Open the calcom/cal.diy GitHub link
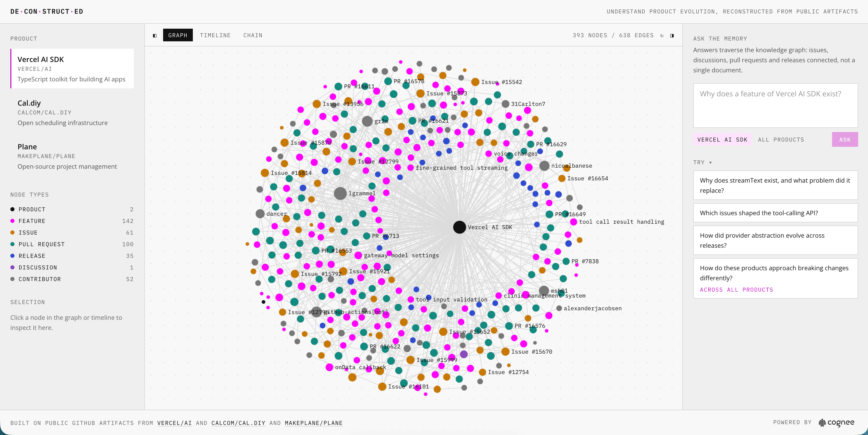 (238, 423)
